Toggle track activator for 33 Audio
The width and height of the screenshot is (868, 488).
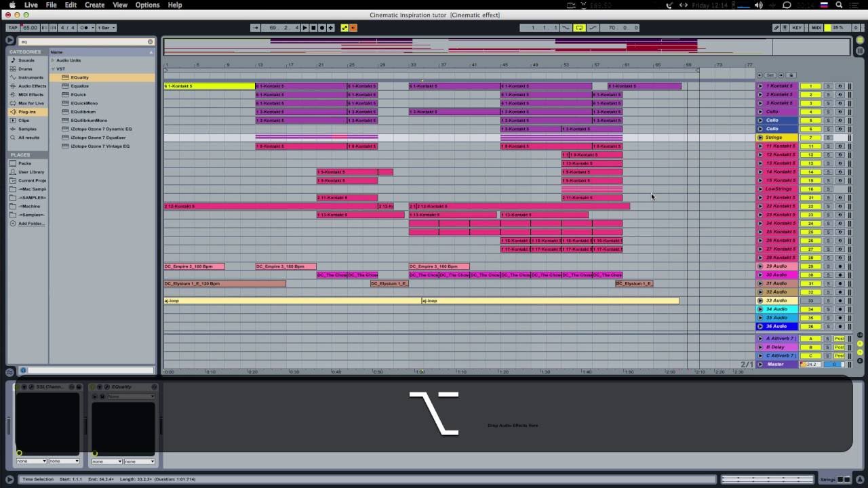point(810,300)
